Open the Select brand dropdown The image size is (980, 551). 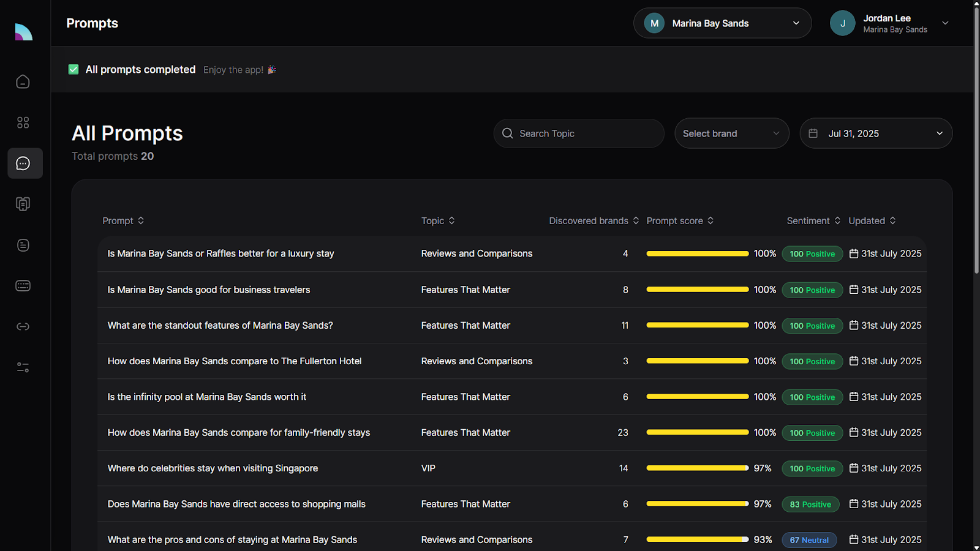point(732,133)
